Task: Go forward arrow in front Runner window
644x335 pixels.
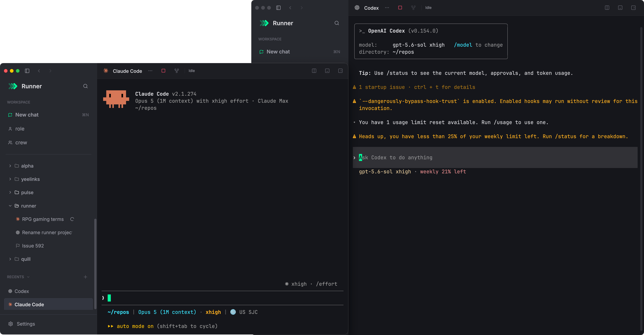Action: [50, 71]
